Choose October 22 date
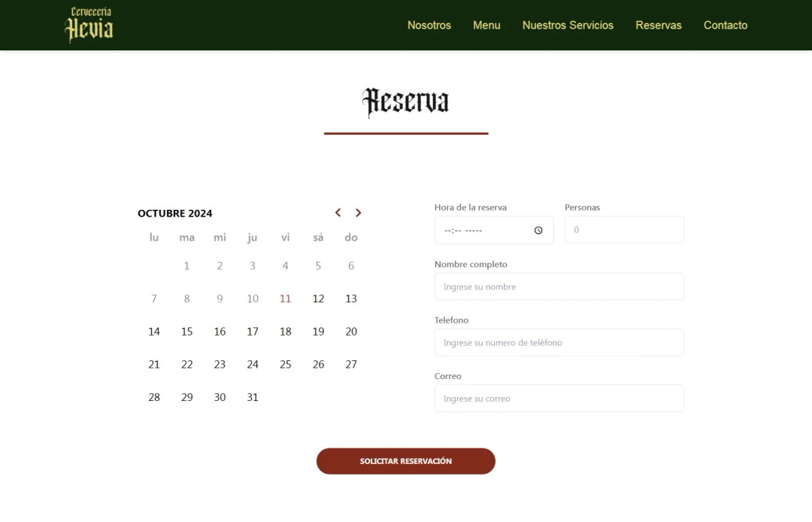Viewport: 812px width, 522px height. (187, 365)
